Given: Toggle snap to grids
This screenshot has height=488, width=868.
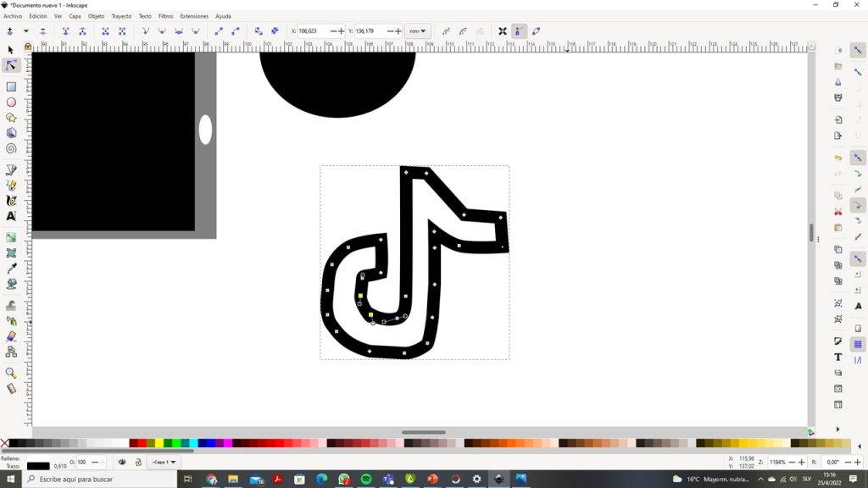Looking at the screenshot, I should 858,345.
